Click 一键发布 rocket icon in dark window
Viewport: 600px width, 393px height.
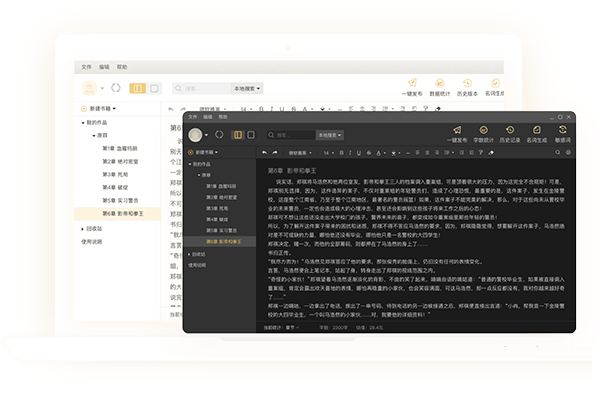(457, 130)
